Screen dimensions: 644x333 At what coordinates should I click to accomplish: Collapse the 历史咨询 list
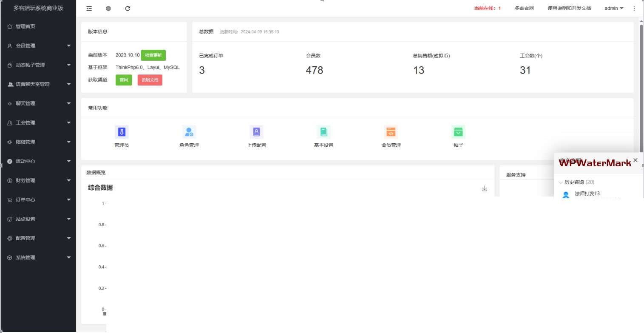point(561,182)
